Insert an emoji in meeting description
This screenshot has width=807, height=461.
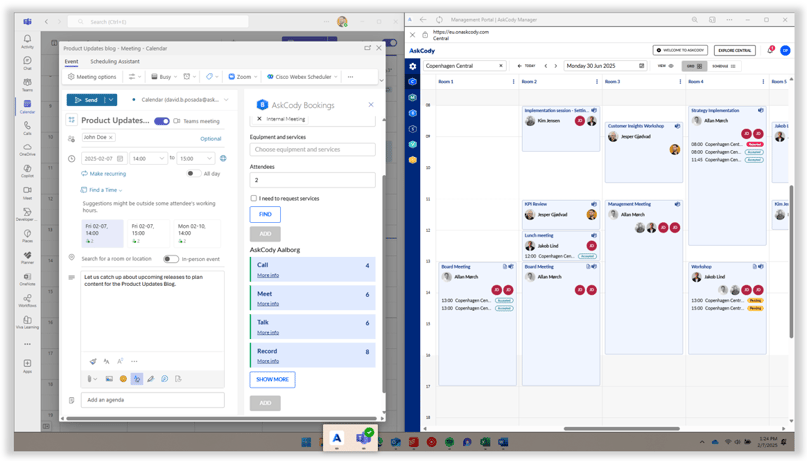[123, 379]
